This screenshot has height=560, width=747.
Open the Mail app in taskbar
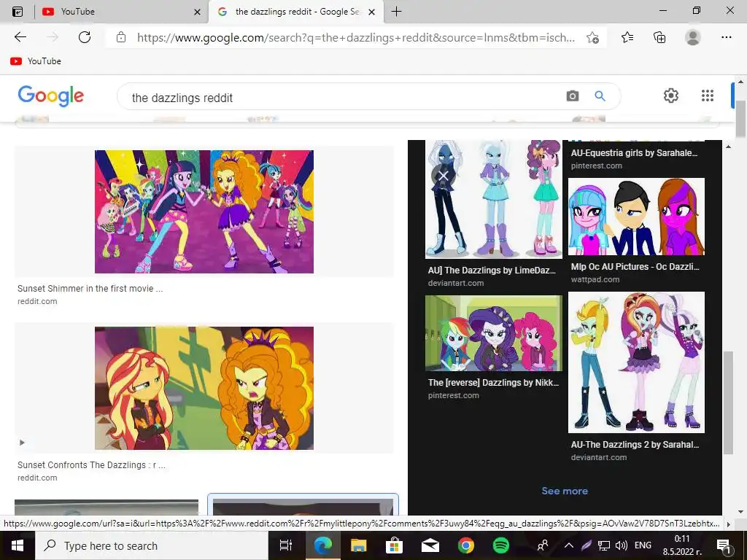[x=430, y=545]
